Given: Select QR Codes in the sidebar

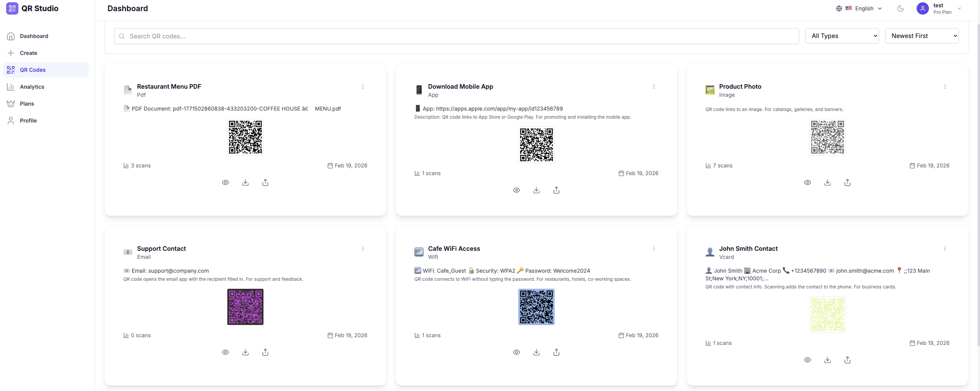Looking at the screenshot, I should click(x=46, y=70).
